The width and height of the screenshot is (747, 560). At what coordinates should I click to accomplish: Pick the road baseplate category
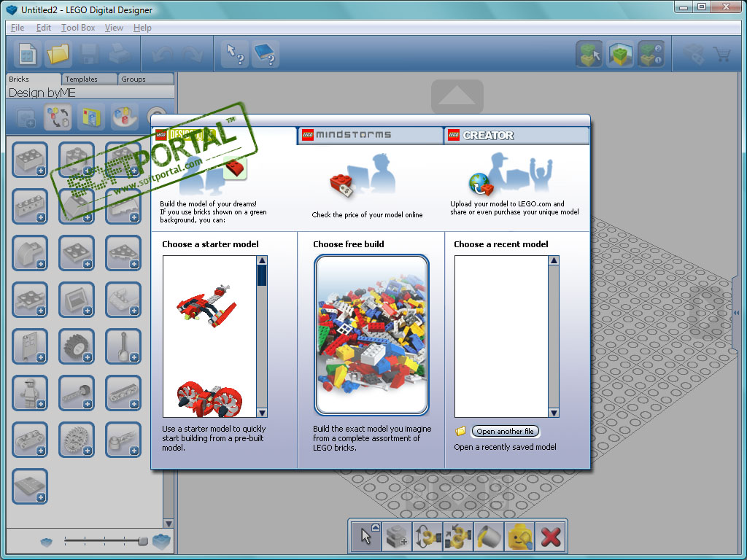click(x=29, y=486)
